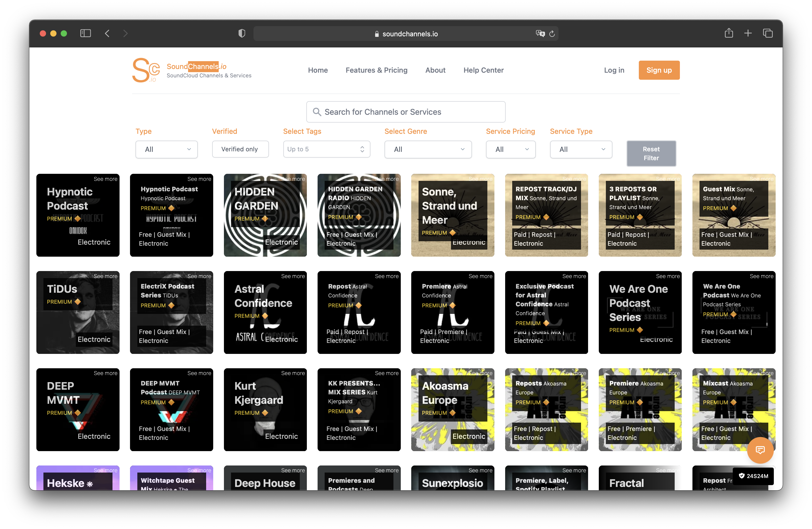
Task: Focus the Search for Channels or Services field
Action: click(406, 112)
